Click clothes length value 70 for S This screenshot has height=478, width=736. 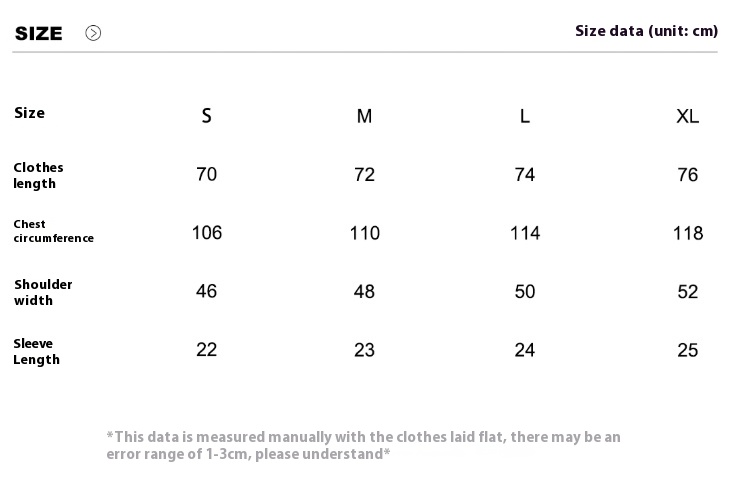point(207,174)
